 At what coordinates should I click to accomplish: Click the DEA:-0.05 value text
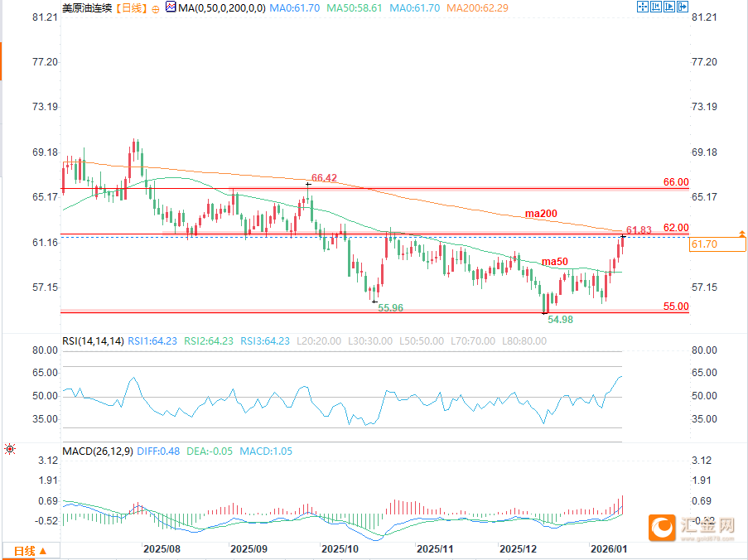[210, 451]
